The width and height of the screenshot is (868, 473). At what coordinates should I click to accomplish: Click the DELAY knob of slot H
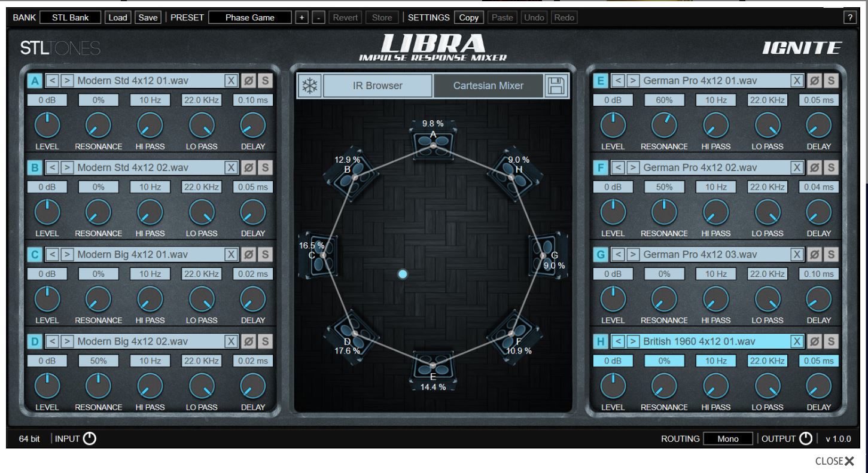pyautogui.click(x=818, y=386)
